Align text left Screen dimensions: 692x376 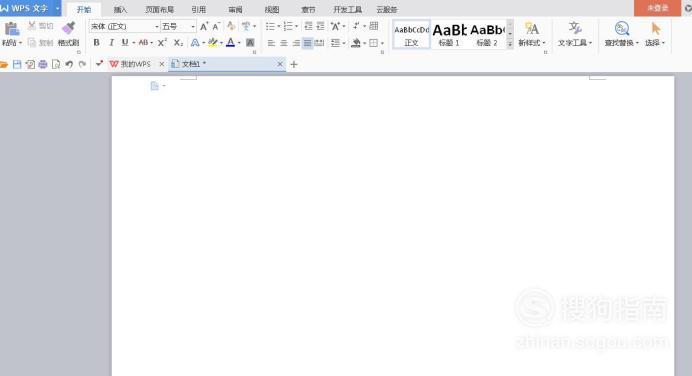(271, 43)
